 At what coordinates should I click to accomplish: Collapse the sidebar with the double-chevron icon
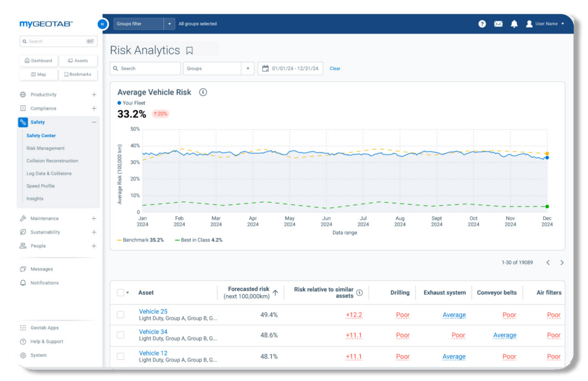coord(102,24)
